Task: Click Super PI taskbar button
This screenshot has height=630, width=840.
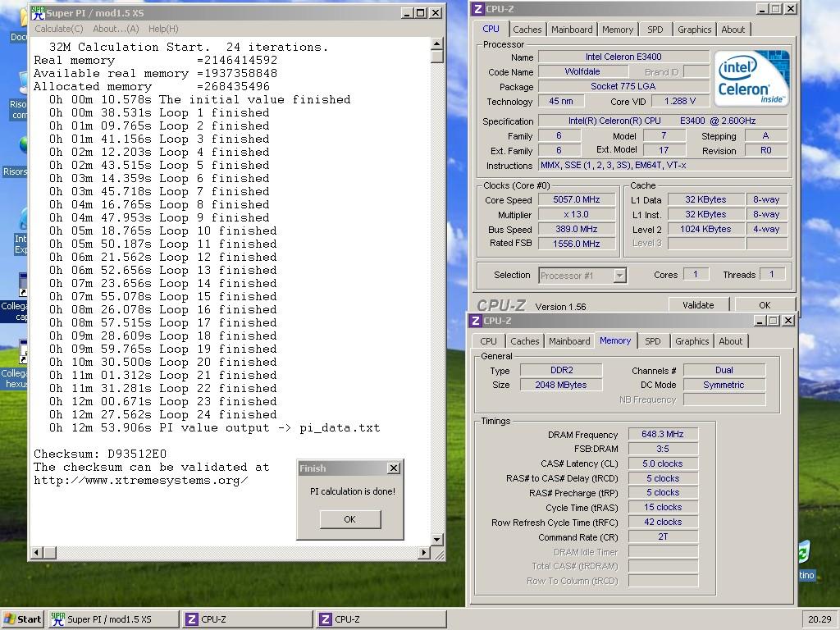Action: coord(113,619)
